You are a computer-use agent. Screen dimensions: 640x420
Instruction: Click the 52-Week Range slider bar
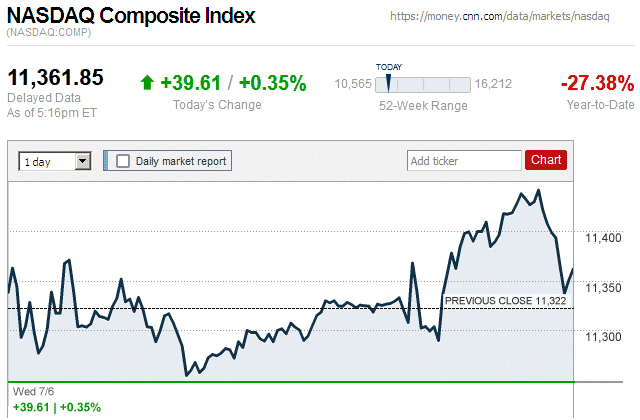tap(422, 84)
